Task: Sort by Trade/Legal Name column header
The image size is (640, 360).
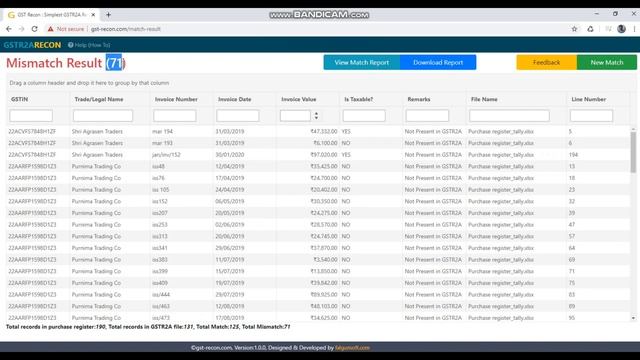Action: pos(99,99)
